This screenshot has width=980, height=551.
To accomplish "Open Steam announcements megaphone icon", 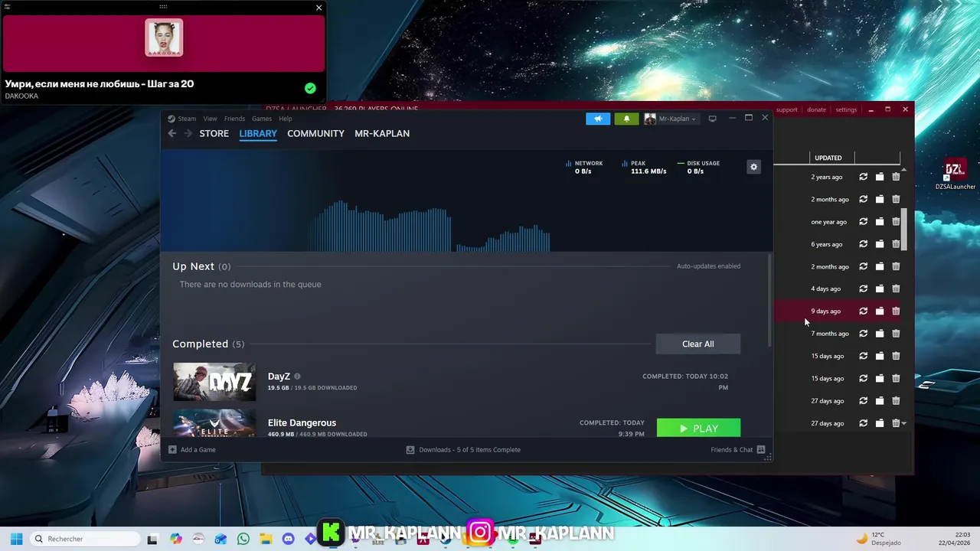I will (x=598, y=119).
